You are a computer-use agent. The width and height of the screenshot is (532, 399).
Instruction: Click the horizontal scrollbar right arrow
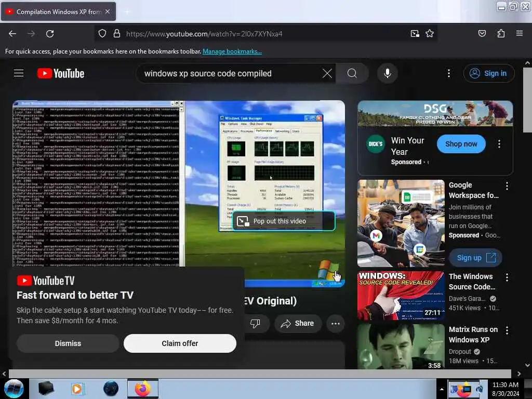519,374
